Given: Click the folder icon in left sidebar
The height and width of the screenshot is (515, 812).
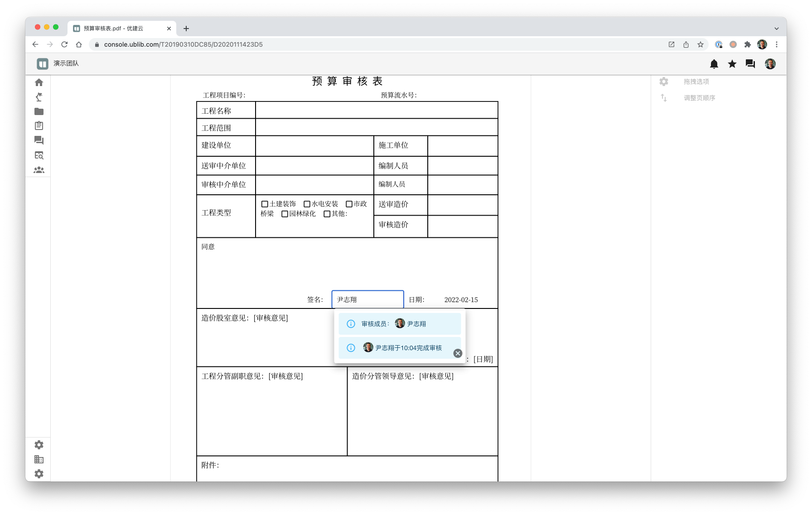Looking at the screenshot, I should (39, 111).
